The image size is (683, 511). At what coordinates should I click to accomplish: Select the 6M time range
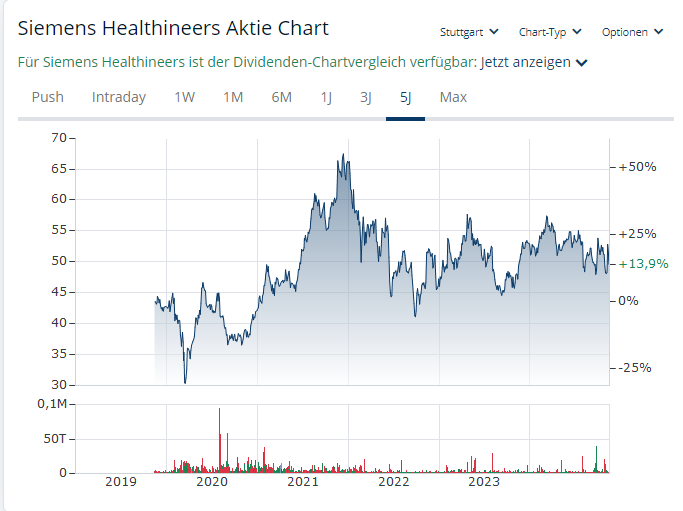[281, 97]
